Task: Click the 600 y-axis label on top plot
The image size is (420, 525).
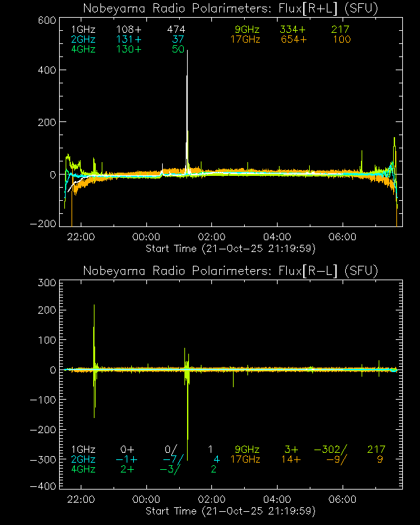Action: pos(45,20)
